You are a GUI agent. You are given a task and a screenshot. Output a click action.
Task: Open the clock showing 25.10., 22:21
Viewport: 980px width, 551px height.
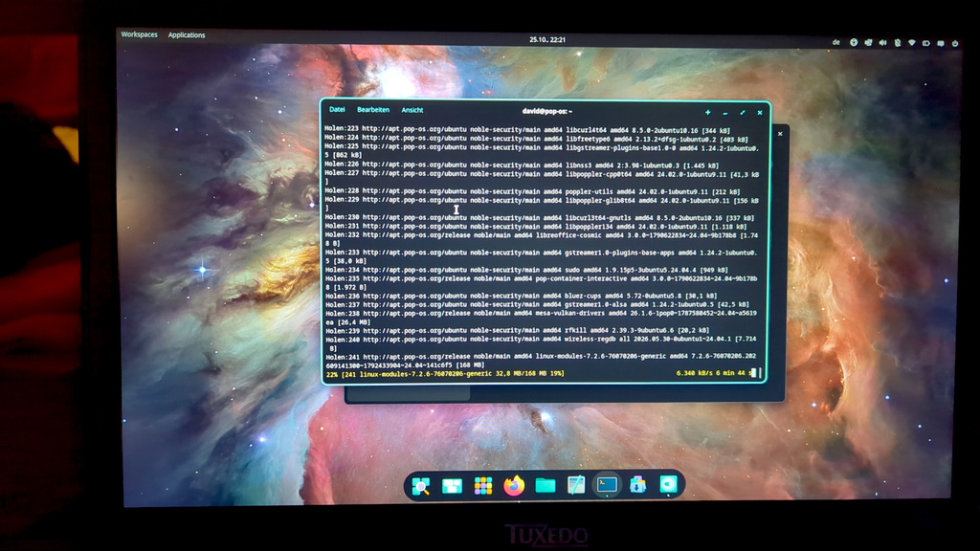coord(547,39)
